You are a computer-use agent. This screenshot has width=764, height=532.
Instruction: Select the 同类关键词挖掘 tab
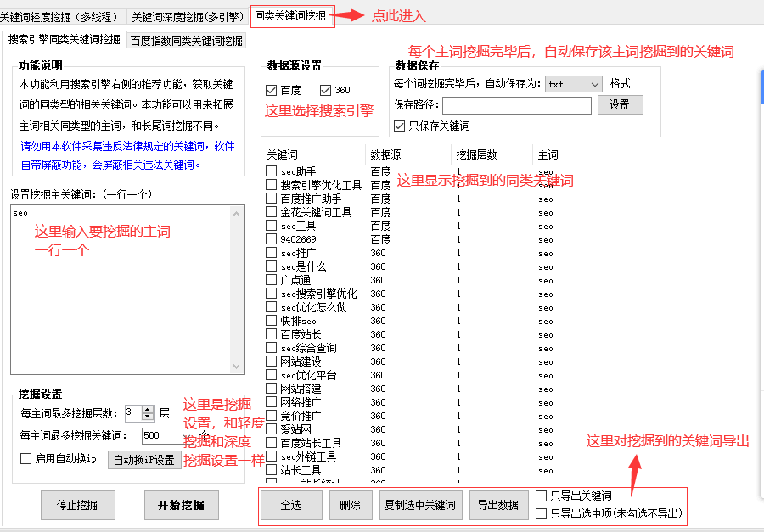291,16
